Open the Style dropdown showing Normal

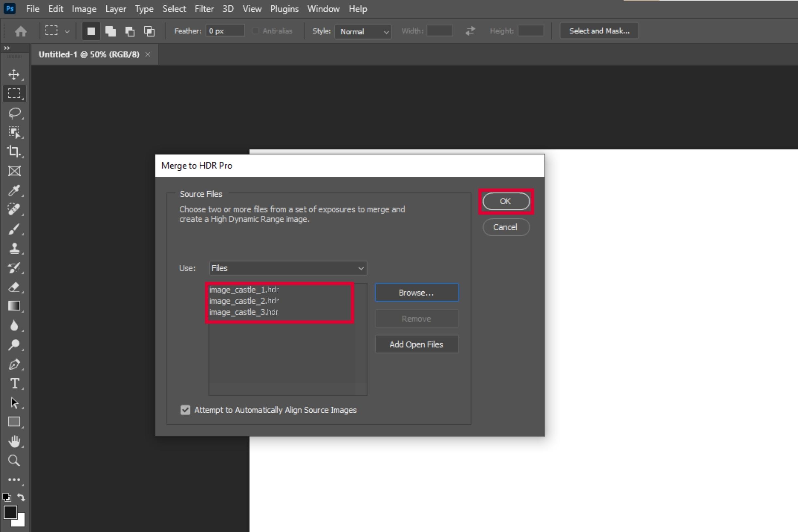pyautogui.click(x=363, y=32)
